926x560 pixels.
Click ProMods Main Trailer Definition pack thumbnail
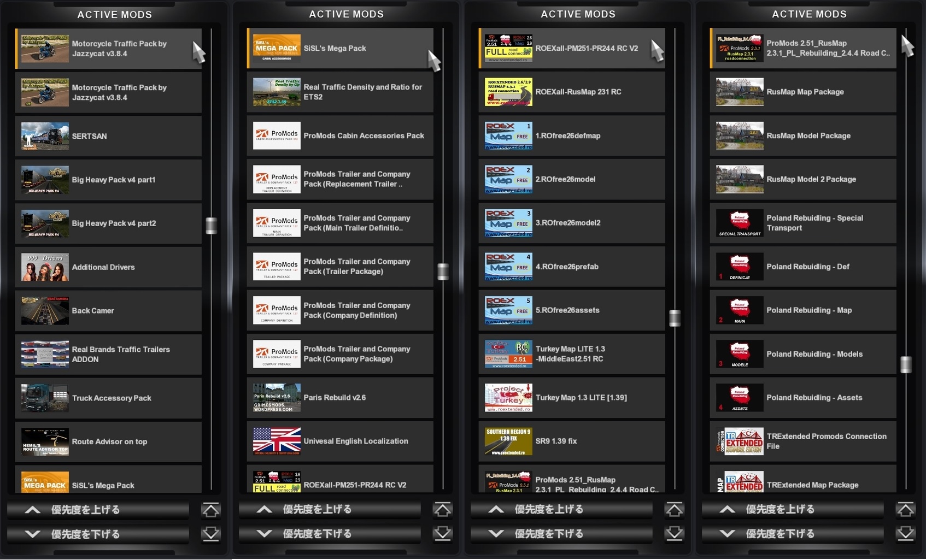[277, 223]
